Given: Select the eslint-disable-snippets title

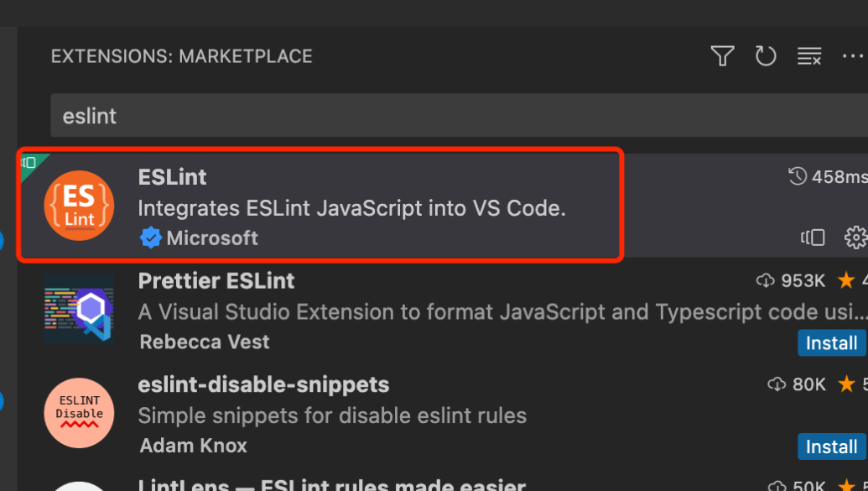Looking at the screenshot, I should click(x=263, y=384).
